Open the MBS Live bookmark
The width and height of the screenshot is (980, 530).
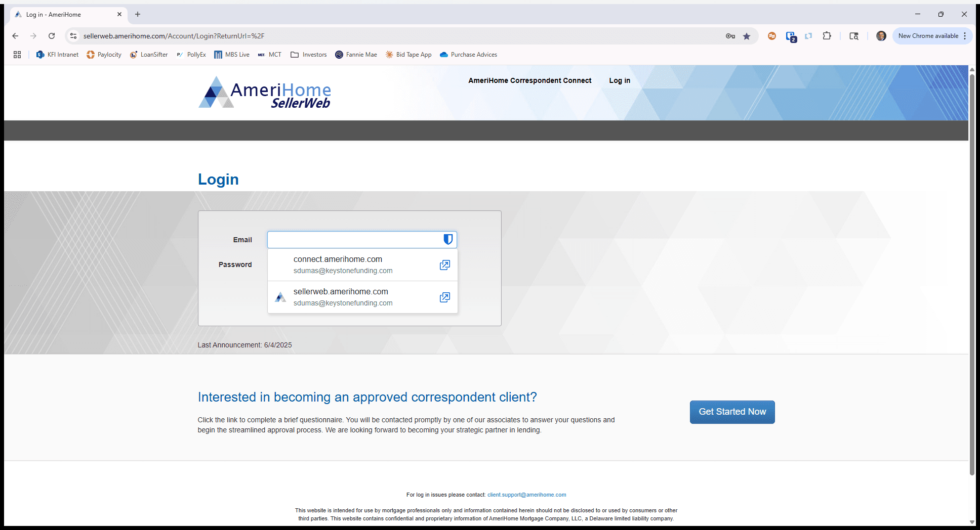pos(232,55)
